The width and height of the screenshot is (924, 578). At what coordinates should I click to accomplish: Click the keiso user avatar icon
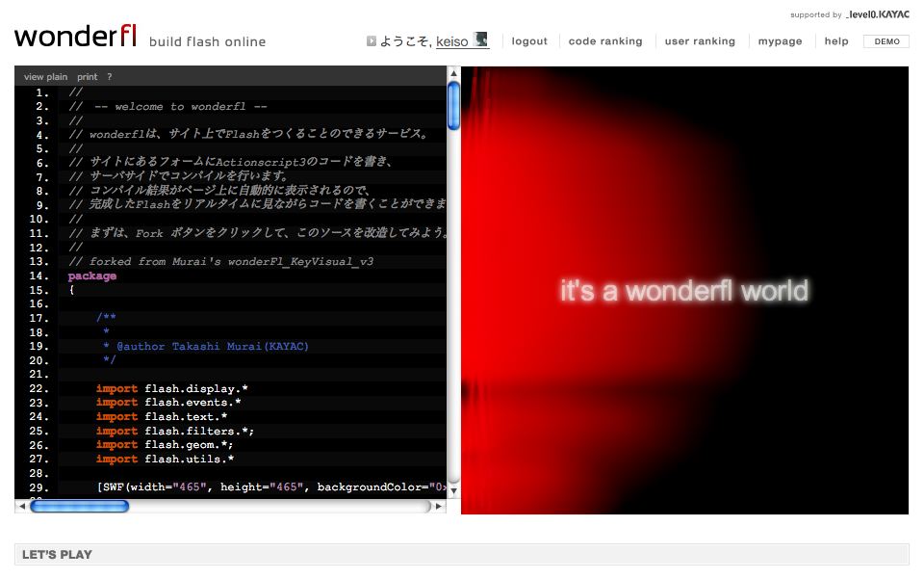tap(480, 40)
